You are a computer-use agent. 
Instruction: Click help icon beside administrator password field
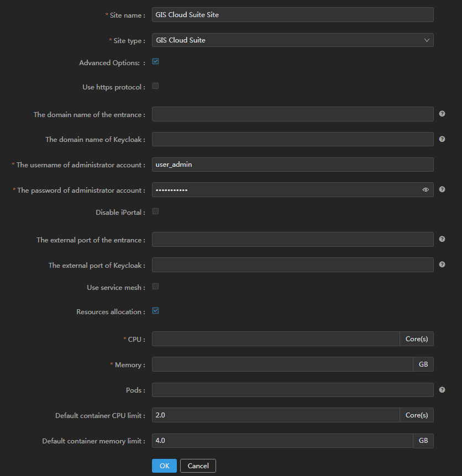442,189
